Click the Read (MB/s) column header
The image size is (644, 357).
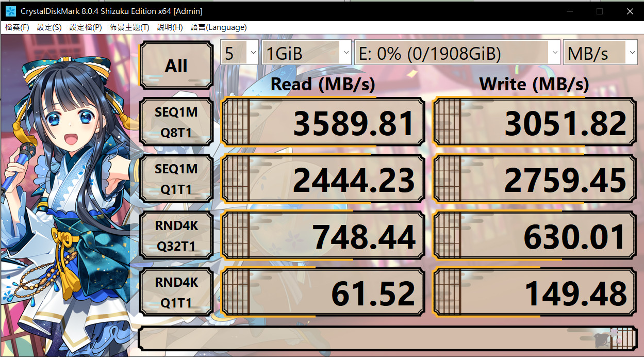pos(323,84)
